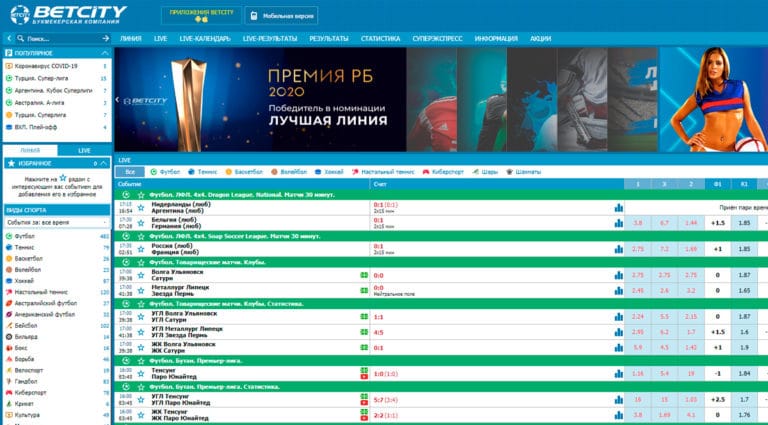
Task: Play red video icon for УГЛ Тенсунг row
Action: click(364, 402)
